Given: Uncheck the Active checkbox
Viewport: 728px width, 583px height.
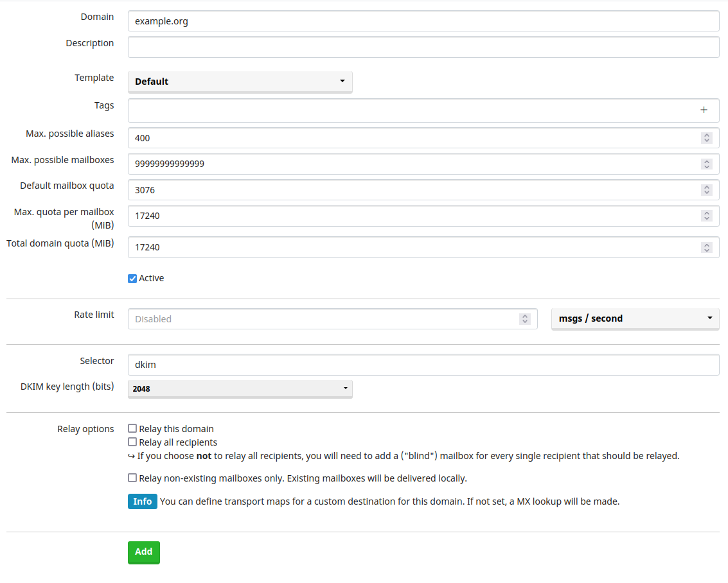Looking at the screenshot, I should click(132, 278).
